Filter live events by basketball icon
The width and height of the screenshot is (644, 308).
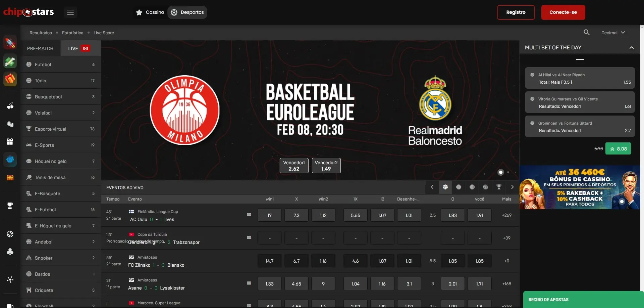(x=472, y=187)
